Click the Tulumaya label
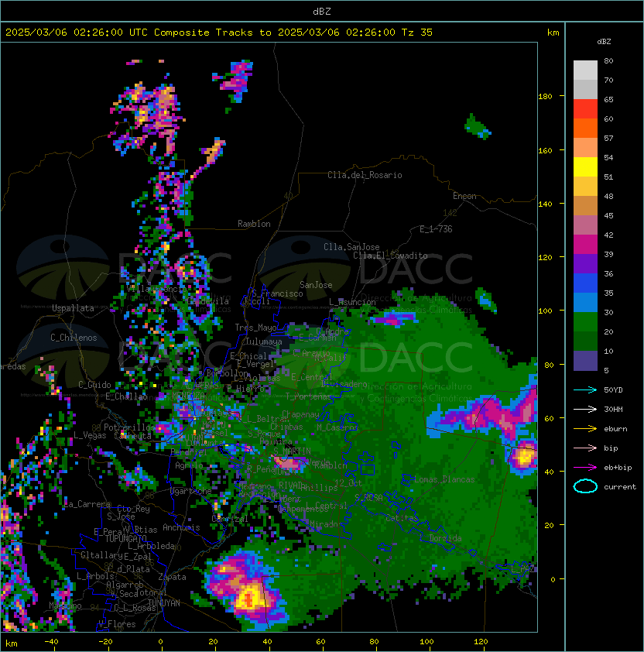This screenshot has height=652, width=644. pos(264,341)
